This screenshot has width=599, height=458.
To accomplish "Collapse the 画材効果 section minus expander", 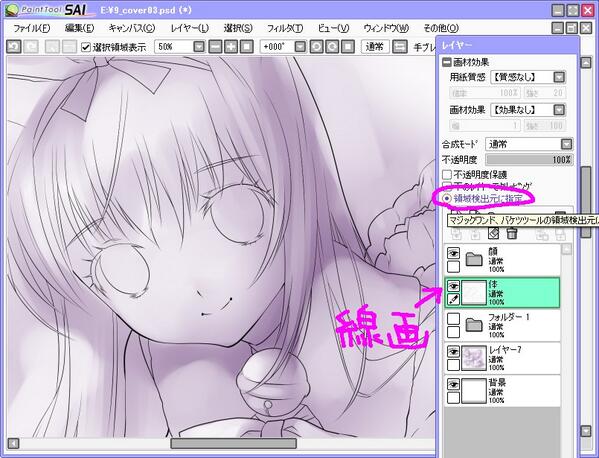I will pyautogui.click(x=446, y=62).
